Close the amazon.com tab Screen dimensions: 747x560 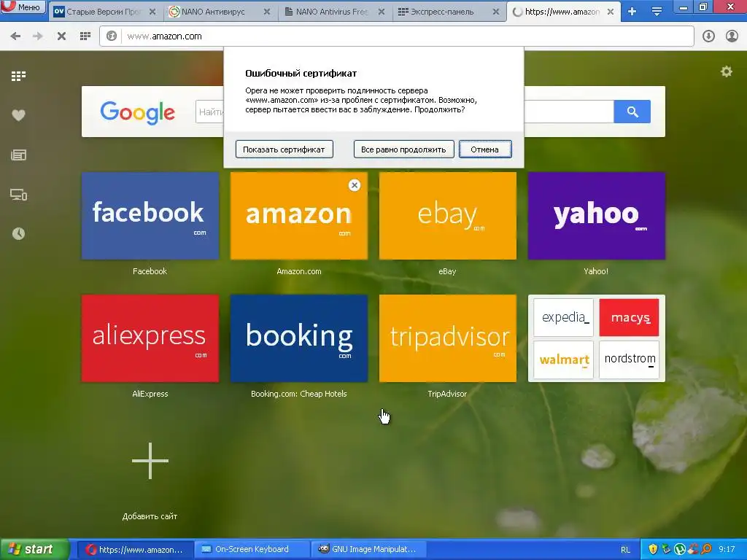click(x=611, y=12)
